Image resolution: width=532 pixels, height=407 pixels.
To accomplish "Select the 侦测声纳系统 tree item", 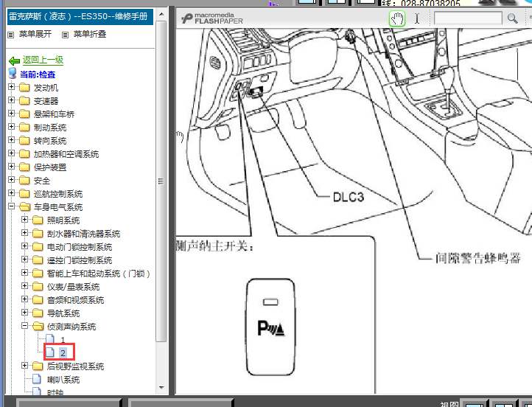I will click(71, 327).
